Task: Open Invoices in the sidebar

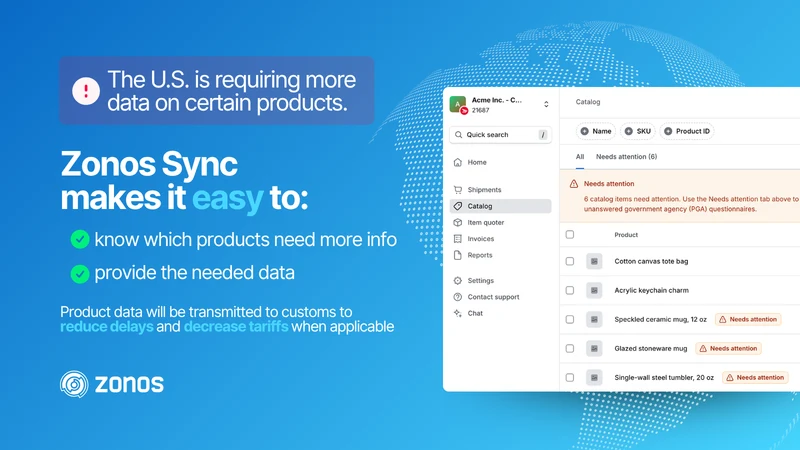Action: click(x=500, y=239)
